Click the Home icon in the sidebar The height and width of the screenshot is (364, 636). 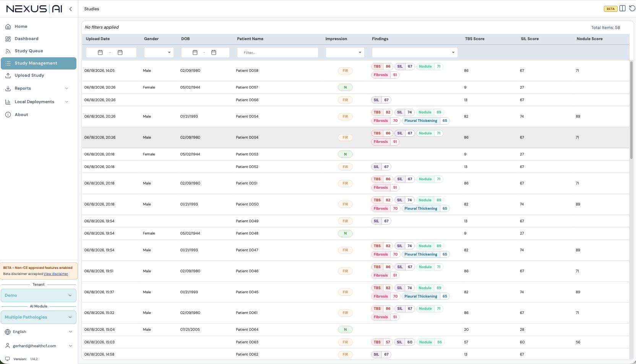pos(8,27)
